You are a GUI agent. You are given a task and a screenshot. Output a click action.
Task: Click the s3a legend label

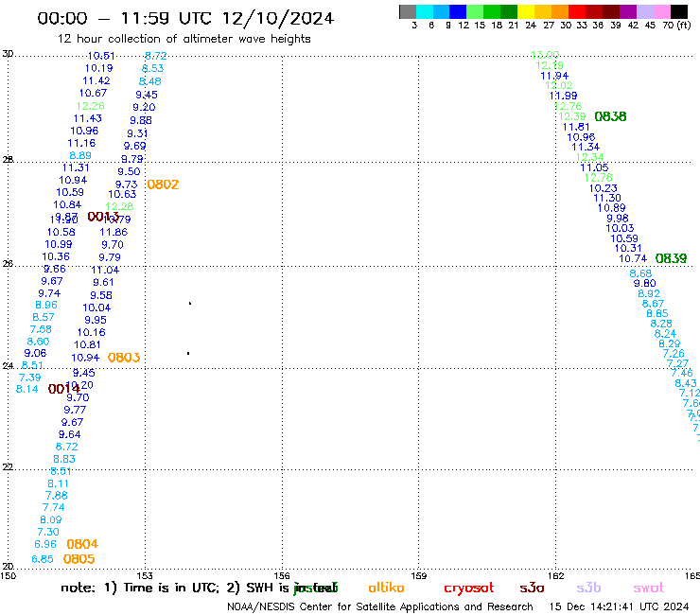click(x=532, y=588)
